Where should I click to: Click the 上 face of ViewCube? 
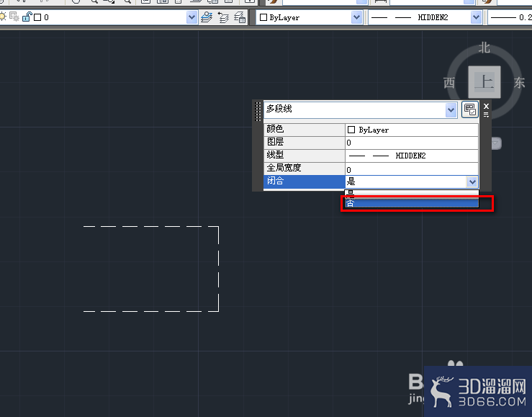[484, 82]
